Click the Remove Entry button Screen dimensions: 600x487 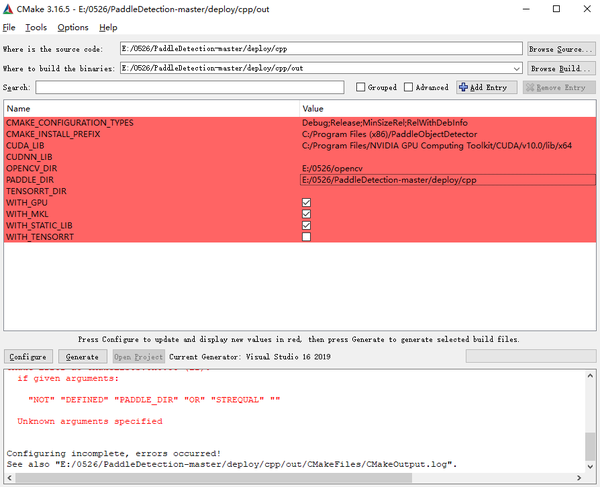click(x=559, y=87)
